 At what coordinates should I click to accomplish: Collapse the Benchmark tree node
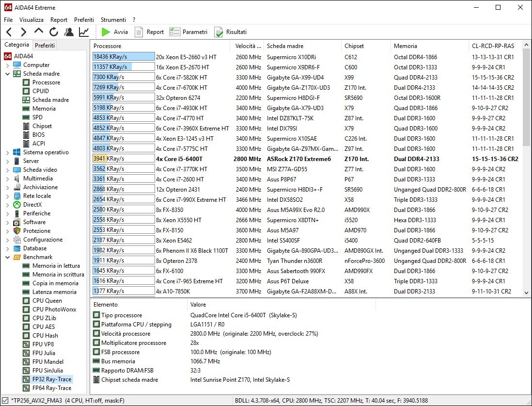tap(8, 257)
